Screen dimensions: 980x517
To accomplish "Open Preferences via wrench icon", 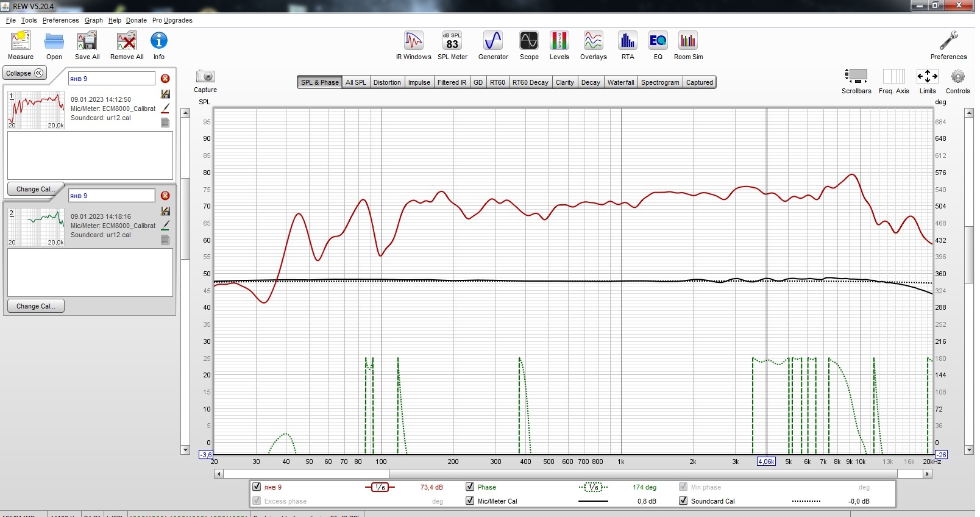I will (x=949, y=41).
